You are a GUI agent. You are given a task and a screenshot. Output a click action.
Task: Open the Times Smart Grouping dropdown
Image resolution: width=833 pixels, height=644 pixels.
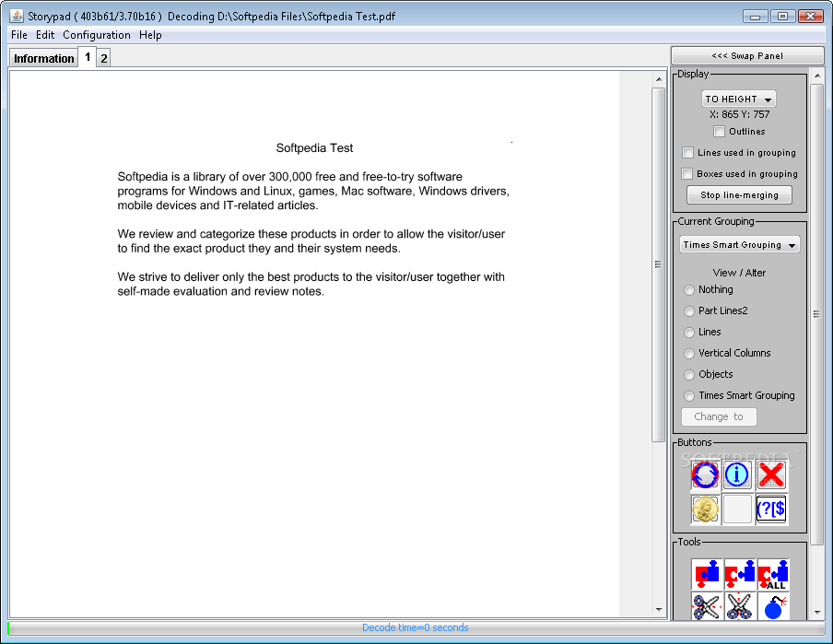(740, 244)
